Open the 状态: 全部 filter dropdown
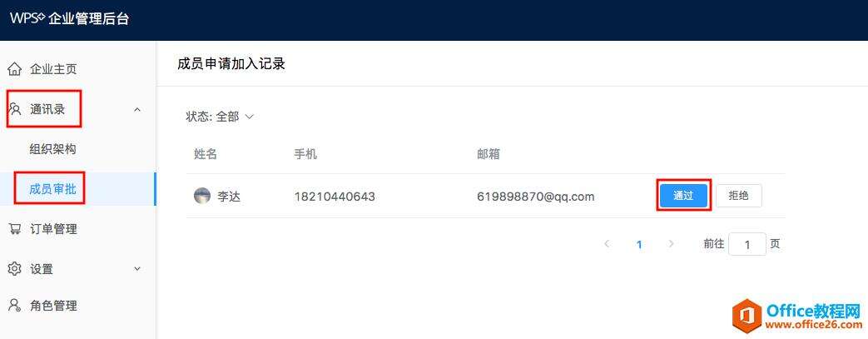The height and width of the screenshot is (339, 868). pos(219,117)
